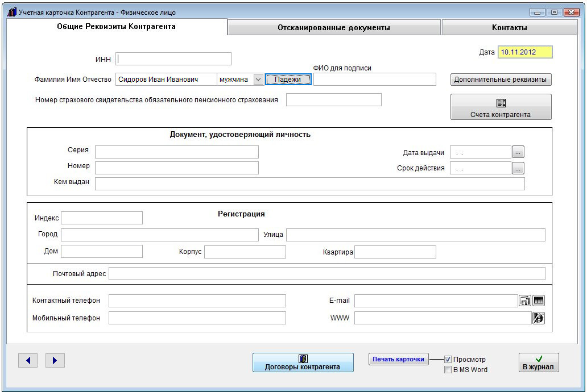Switch to Отсканированные документы tab
Image resolution: width=587 pixels, height=392 pixels.
pos(334,27)
